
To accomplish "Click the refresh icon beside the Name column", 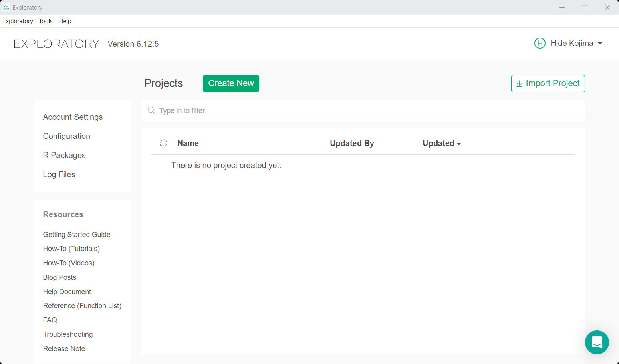I will [x=164, y=143].
